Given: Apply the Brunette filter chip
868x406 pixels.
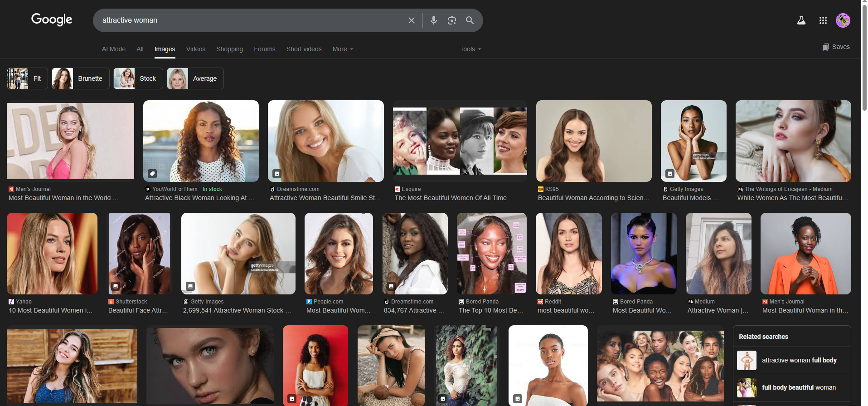Looking at the screenshot, I should (x=81, y=78).
